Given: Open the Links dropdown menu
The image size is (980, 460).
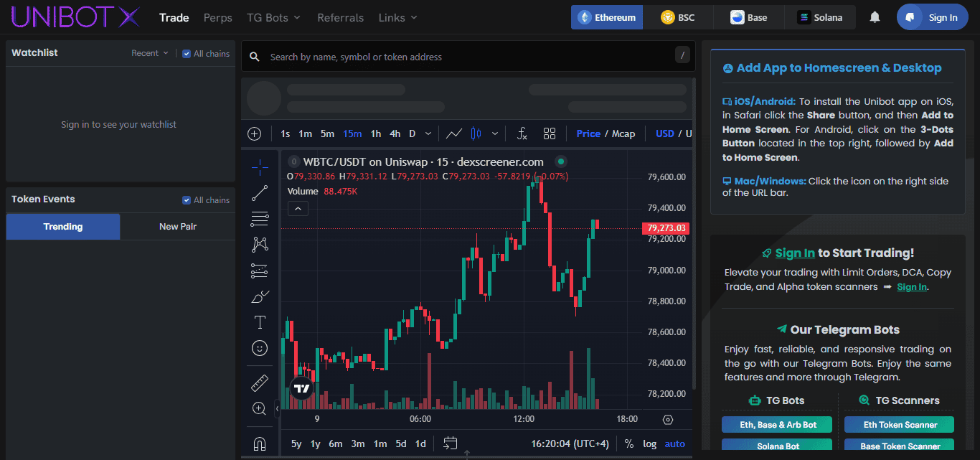Looking at the screenshot, I should 397,17.
